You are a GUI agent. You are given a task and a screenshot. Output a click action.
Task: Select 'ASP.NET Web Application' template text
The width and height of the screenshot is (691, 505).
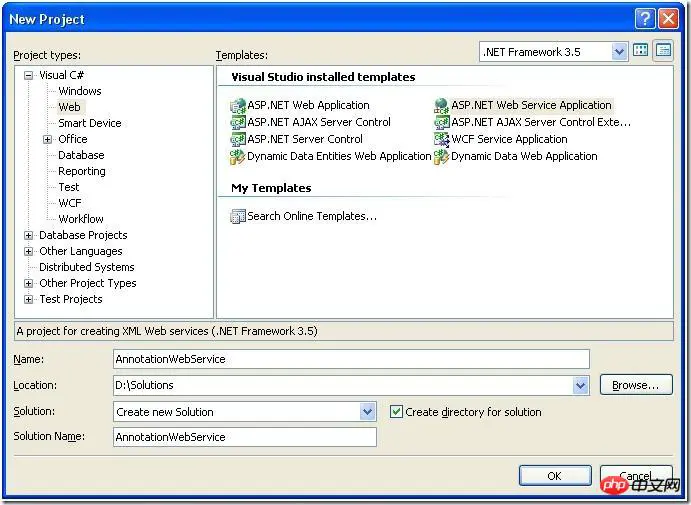point(308,105)
